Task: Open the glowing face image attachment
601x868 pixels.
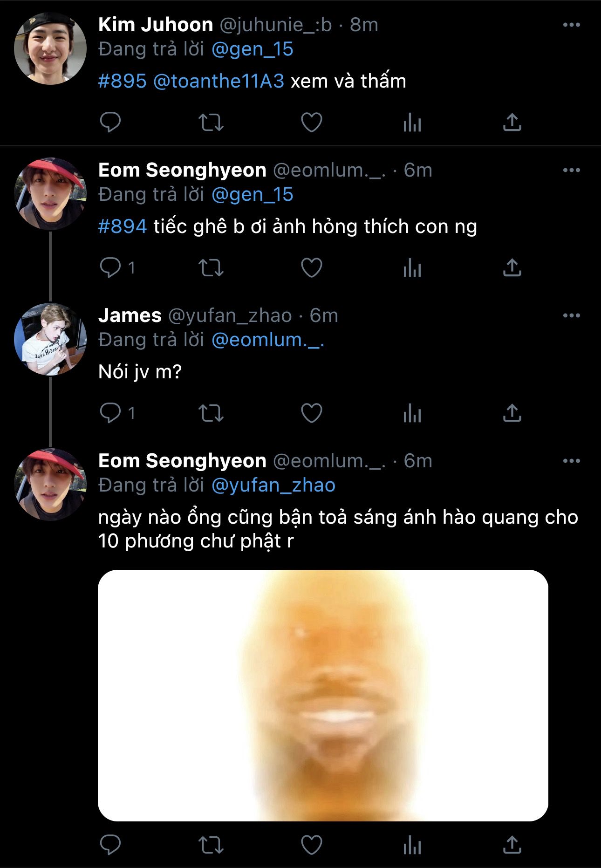Action: pyautogui.click(x=323, y=695)
